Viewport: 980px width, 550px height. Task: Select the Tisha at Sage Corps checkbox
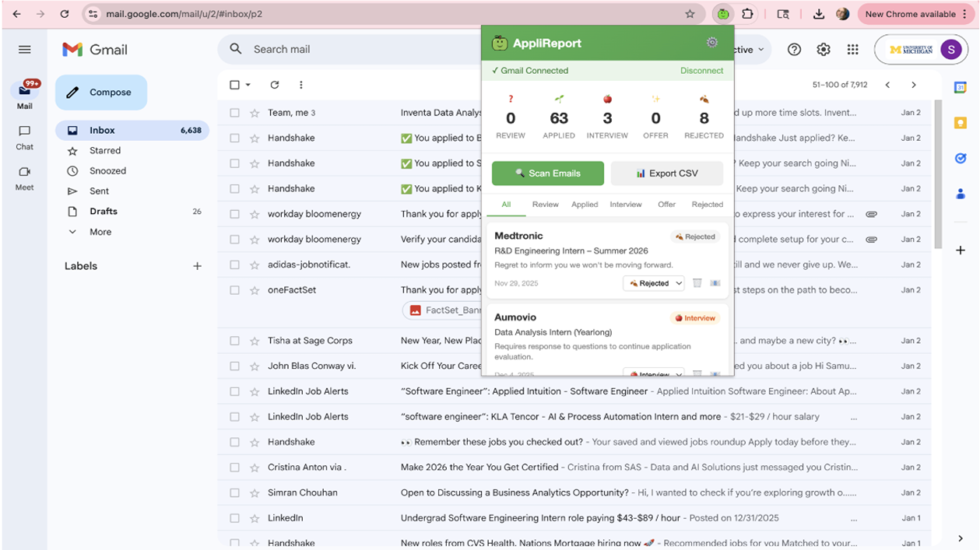[234, 341]
